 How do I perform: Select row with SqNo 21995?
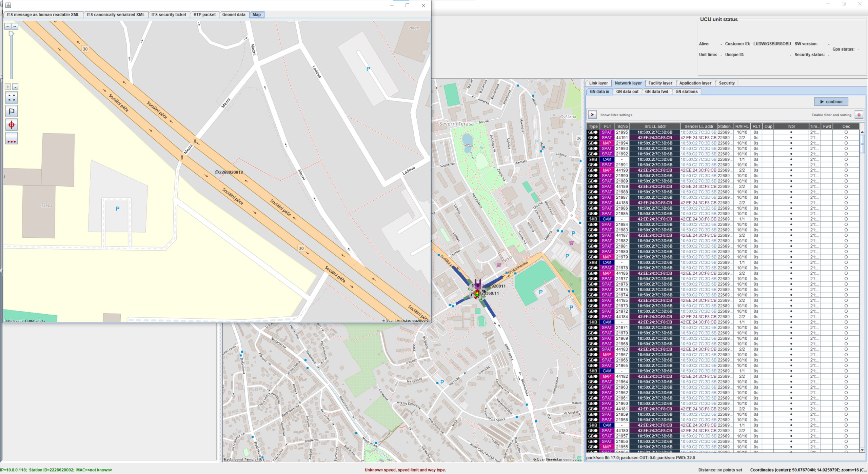723,132
